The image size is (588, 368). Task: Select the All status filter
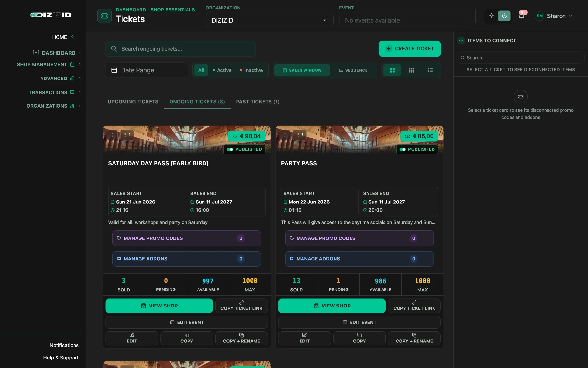[x=201, y=70]
